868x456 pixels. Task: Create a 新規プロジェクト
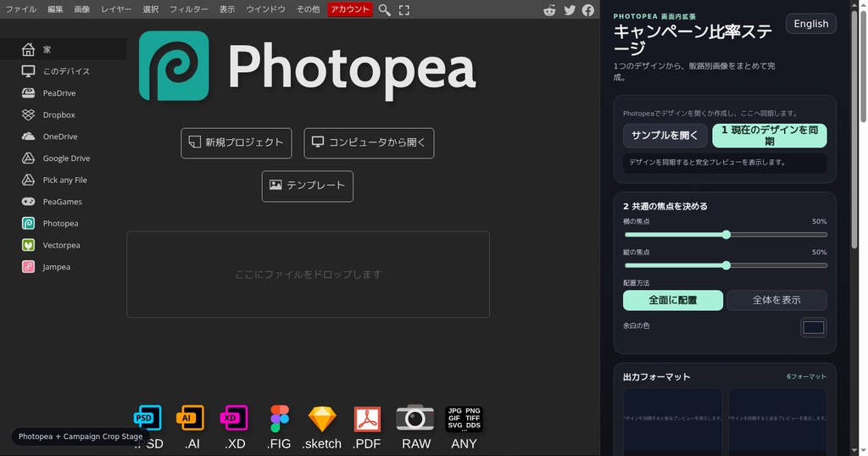[x=236, y=142]
